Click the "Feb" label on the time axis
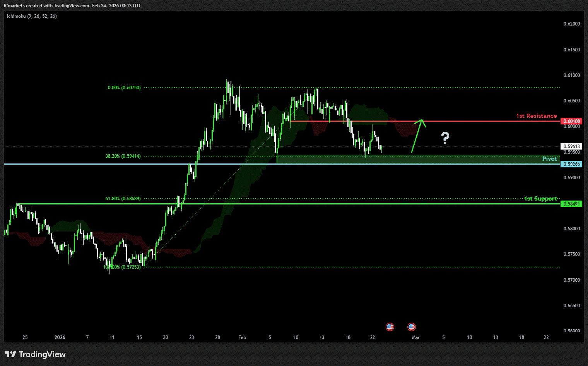This screenshot has width=588, height=366. point(242,337)
